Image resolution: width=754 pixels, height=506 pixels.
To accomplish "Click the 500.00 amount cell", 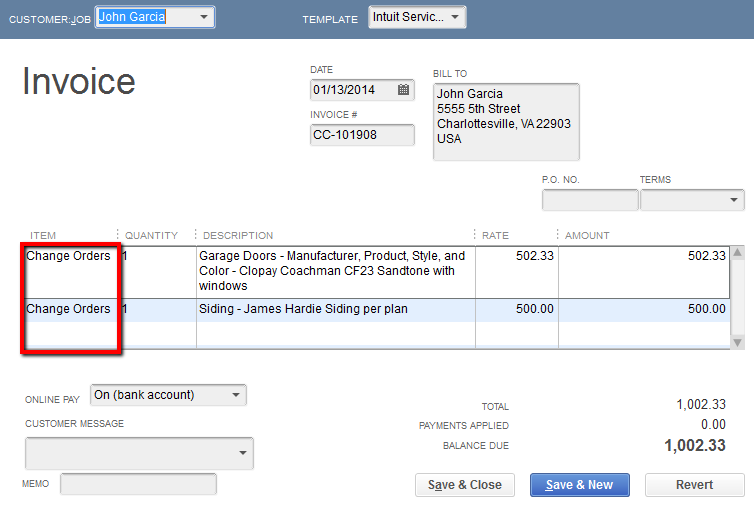I will (x=644, y=309).
